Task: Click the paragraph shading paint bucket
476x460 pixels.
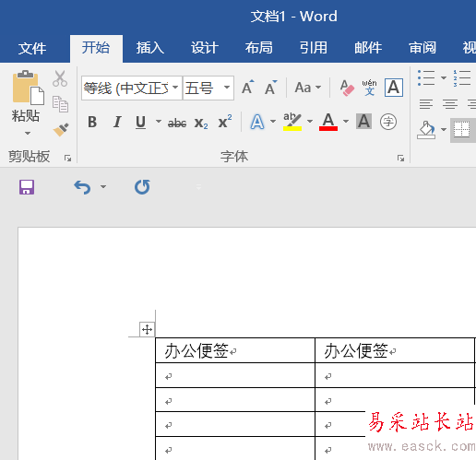Action: (x=426, y=130)
